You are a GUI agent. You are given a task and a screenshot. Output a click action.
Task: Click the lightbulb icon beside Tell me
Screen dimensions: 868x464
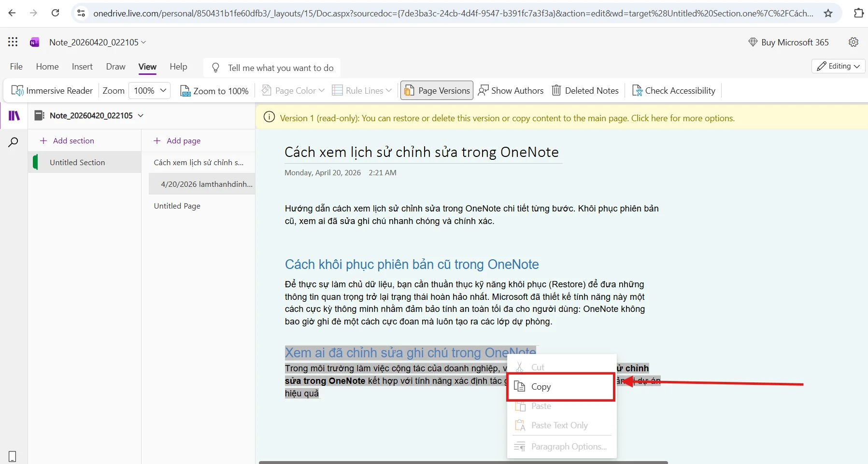click(x=216, y=68)
